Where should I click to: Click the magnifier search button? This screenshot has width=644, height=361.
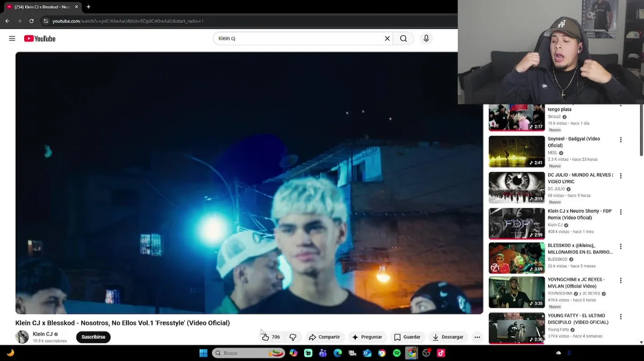point(404,39)
